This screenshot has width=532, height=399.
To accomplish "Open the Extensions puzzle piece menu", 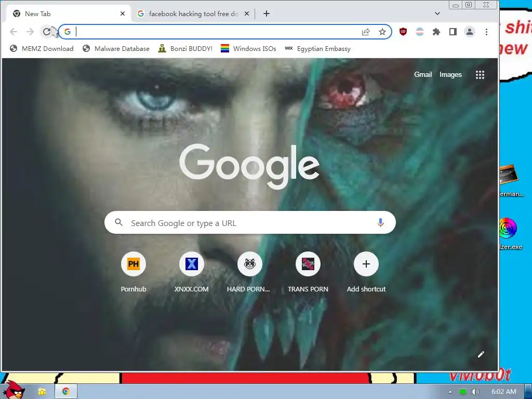I will point(436,32).
